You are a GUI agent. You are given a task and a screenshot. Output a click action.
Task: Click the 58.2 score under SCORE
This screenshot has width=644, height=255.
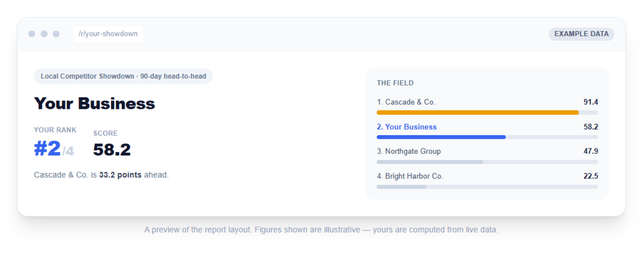[112, 149]
